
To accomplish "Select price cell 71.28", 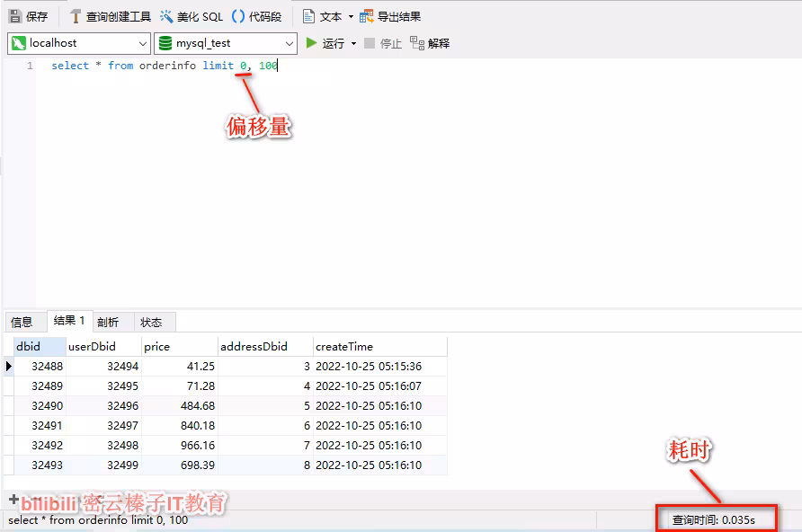I will tap(180, 386).
